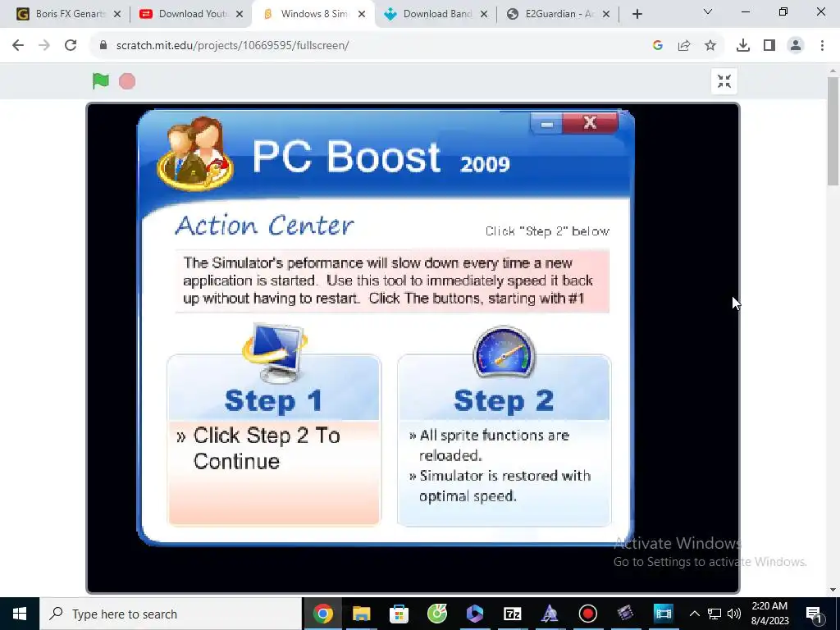Close the Download Band tab

point(484,15)
